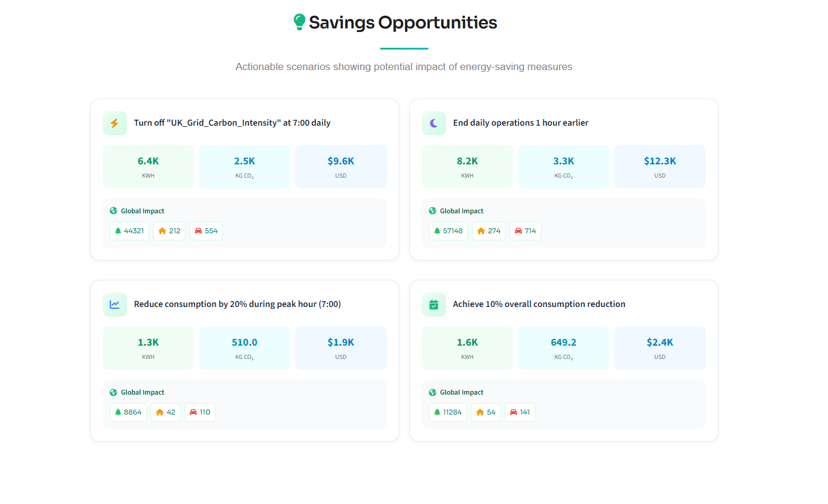The height and width of the screenshot is (504, 828).
Task: Click the car icon next to 714
Action: coord(518,231)
